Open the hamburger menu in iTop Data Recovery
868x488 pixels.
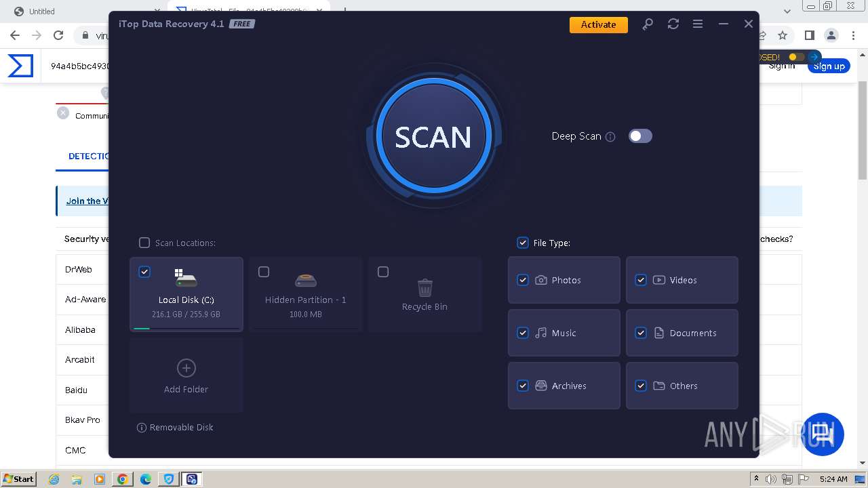(x=698, y=24)
